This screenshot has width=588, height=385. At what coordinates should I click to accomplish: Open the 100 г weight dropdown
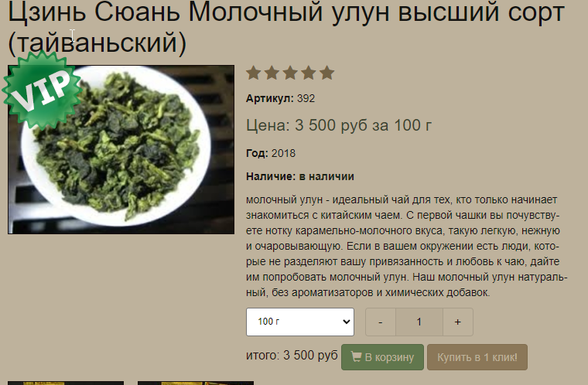(300, 322)
